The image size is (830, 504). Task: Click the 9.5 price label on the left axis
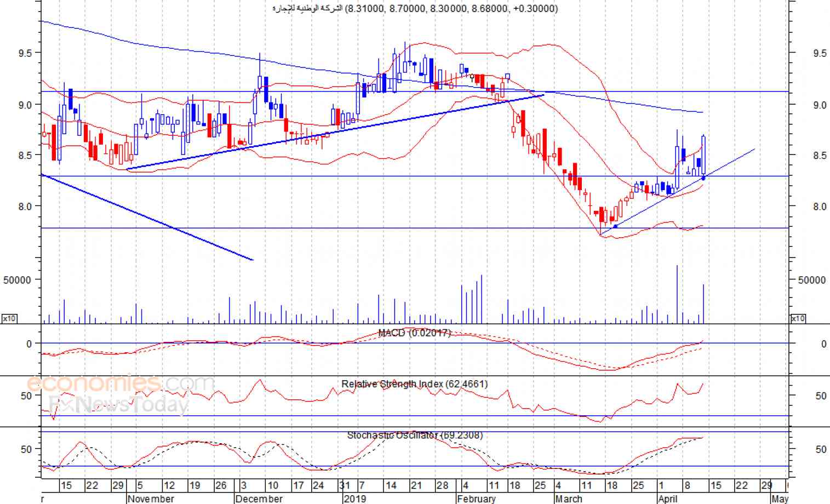tap(26, 53)
